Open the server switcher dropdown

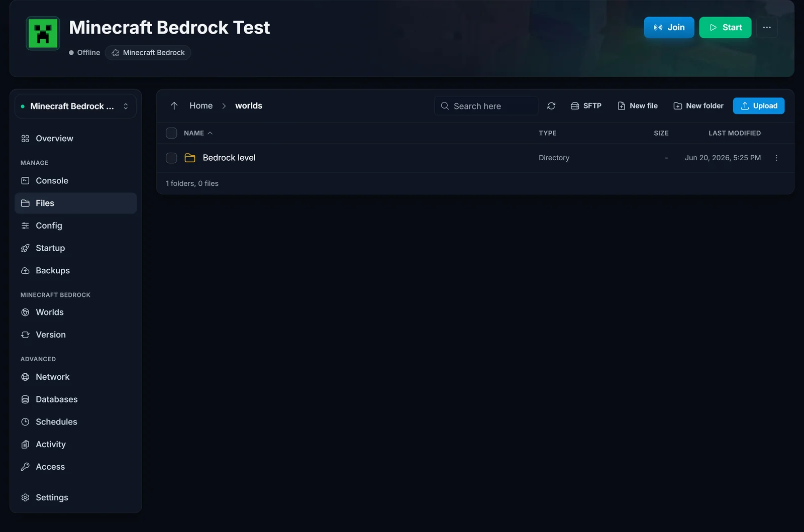(x=75, y=107)
